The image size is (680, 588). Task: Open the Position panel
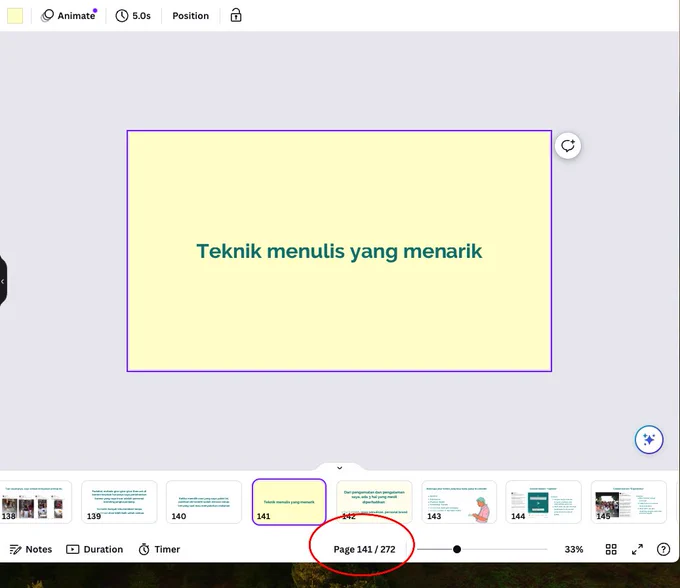click(x=190, y=16)
